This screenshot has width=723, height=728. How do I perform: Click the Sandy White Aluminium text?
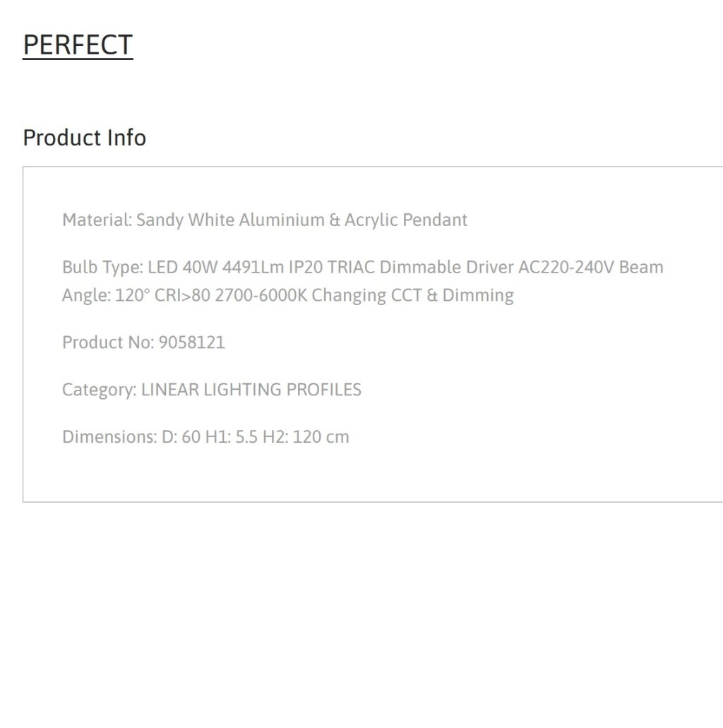point(230,220)
